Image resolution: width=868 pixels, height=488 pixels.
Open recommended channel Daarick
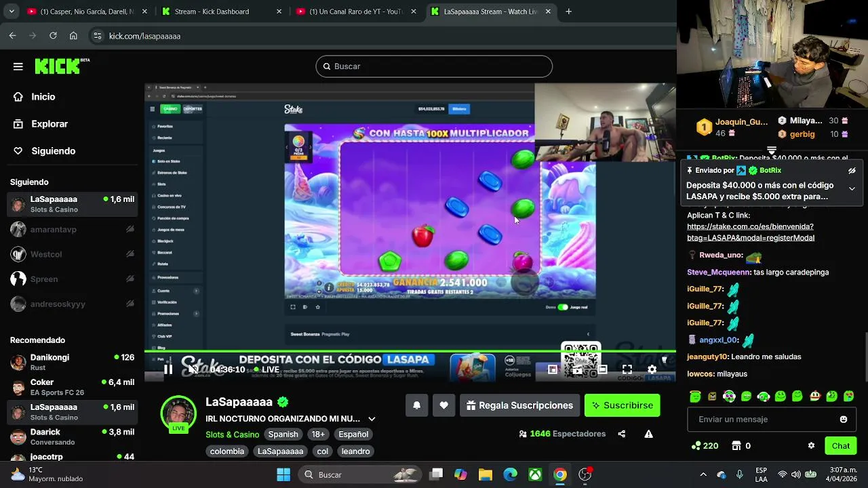[72, 436]
